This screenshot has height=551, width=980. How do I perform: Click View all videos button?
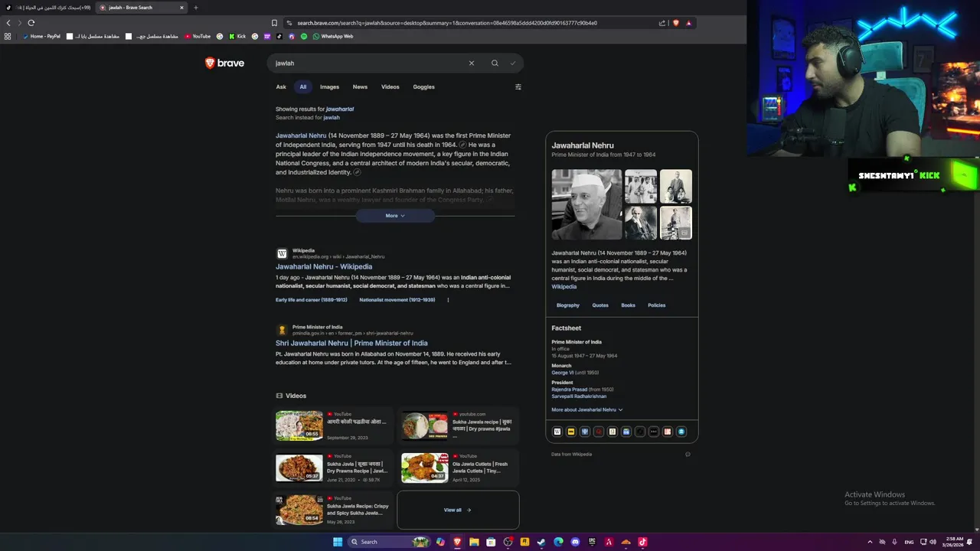[458, 510]
